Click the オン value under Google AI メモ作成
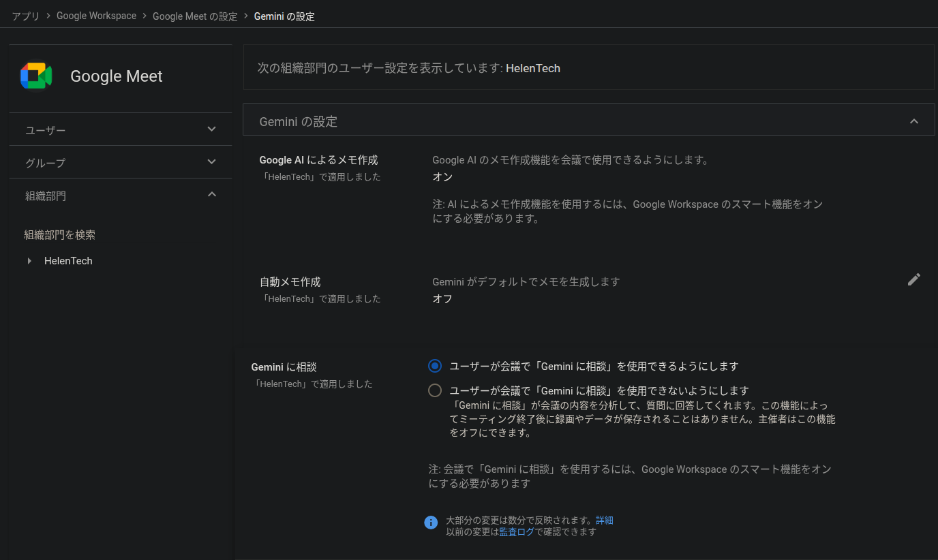The image size is (938, 560). pos(442,176)
